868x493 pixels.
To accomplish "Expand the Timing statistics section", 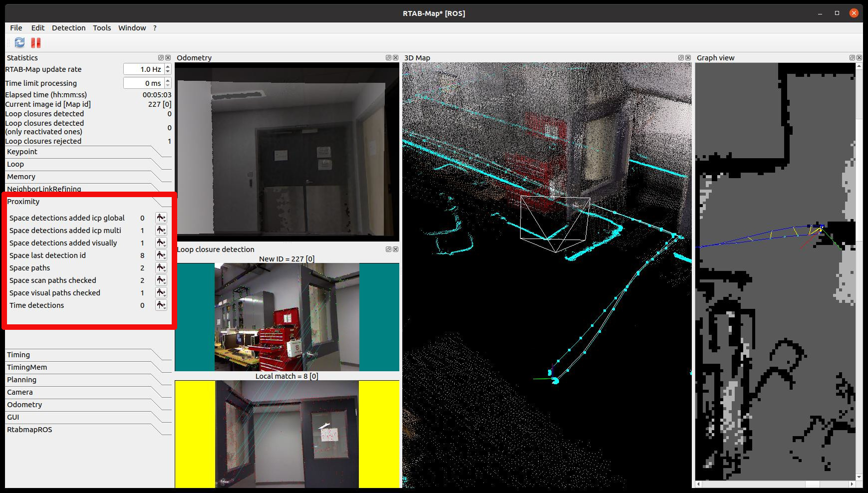I will [18, 355].
